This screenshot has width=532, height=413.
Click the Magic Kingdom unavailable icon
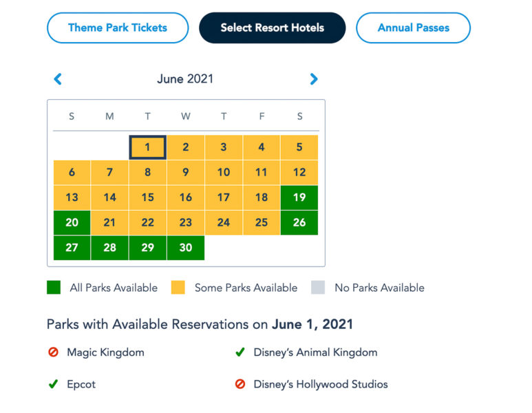(x=53, y=352)
